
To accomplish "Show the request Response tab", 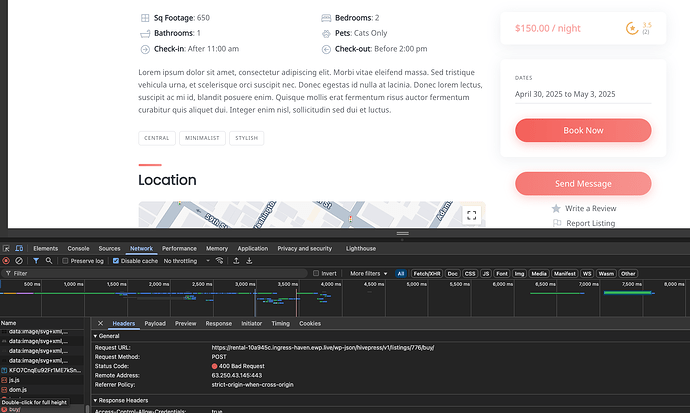I will coord(219,323).
